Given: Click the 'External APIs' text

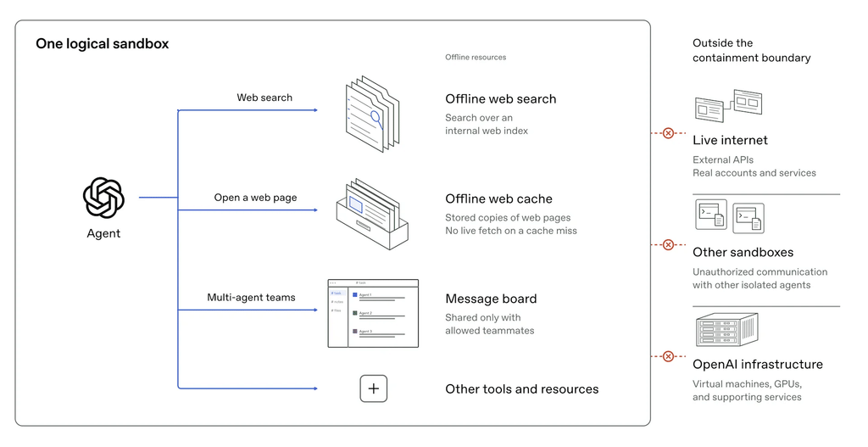Looking at the screenshot, I should pyautogui.click(x=723, y=159).
